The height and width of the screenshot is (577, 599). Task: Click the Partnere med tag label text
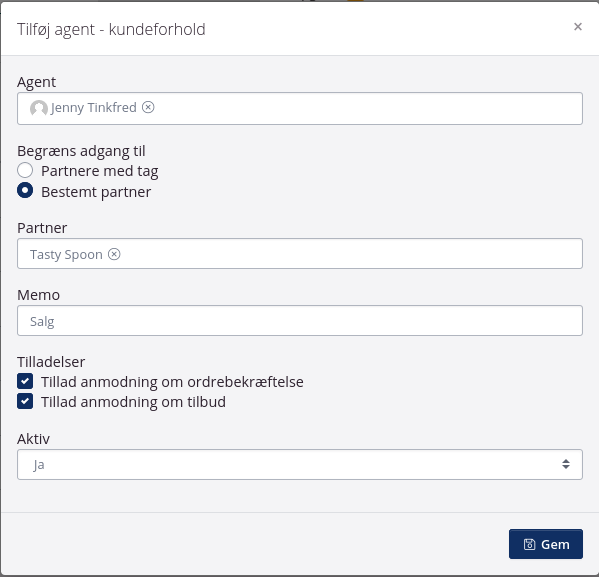(x=100, y=171)
